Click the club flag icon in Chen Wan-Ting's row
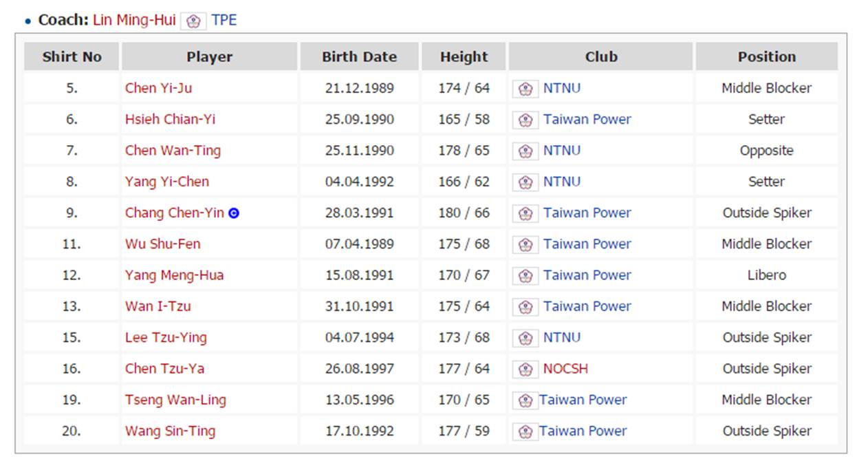The height and width of the screenshot is (470, 868). tap(525, 151)
